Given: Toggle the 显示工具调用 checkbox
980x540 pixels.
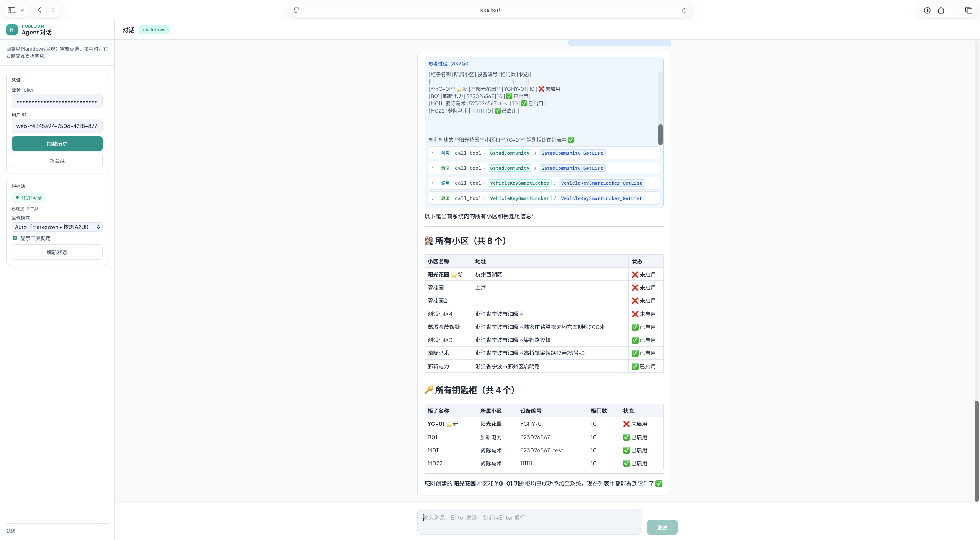Looking at the screenshot, I should tap(15, 238).
